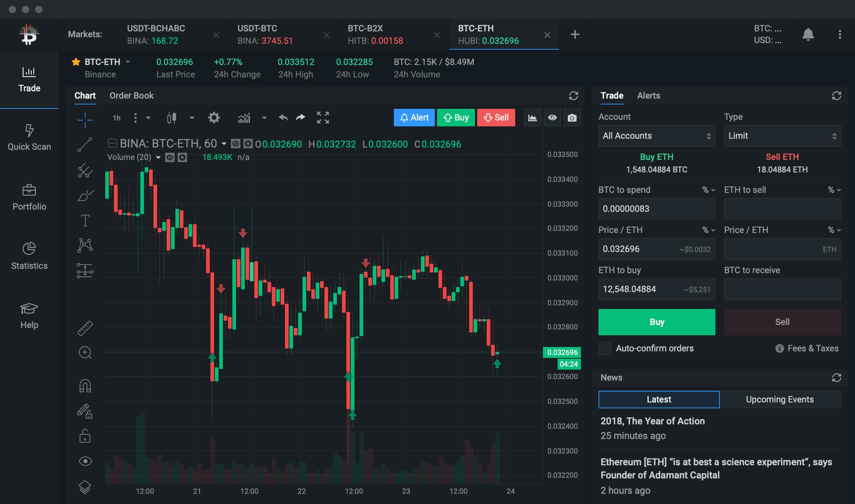Click the BTC to spend input field

pos(657,209)
